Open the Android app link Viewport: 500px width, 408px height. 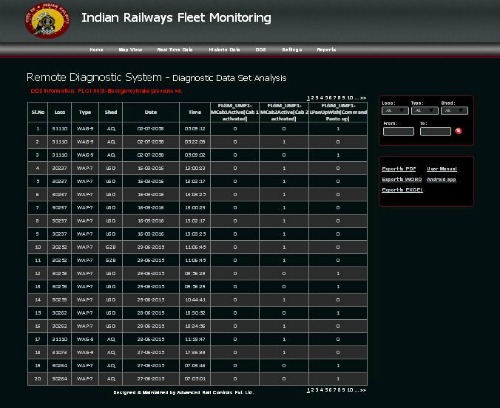[441, 179]
